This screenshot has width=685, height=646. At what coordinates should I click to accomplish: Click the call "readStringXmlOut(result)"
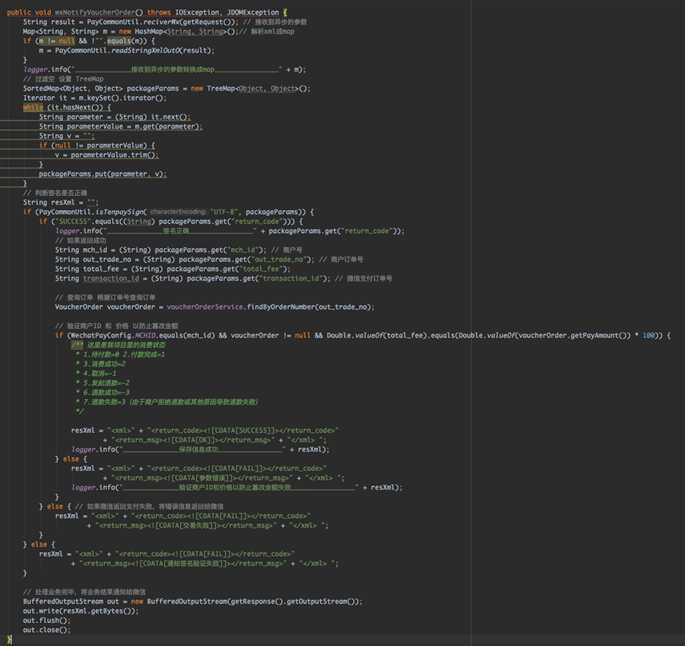click(163, 50)
